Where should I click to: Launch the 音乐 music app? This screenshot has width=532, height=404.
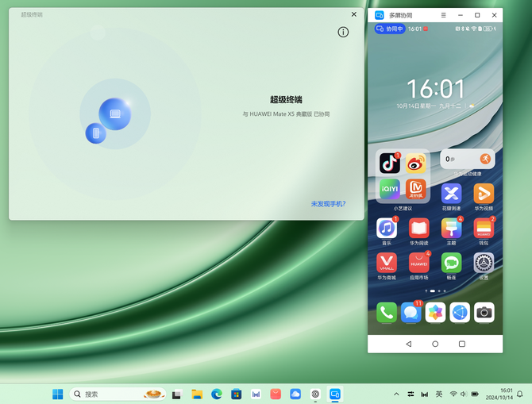[387, 229]
